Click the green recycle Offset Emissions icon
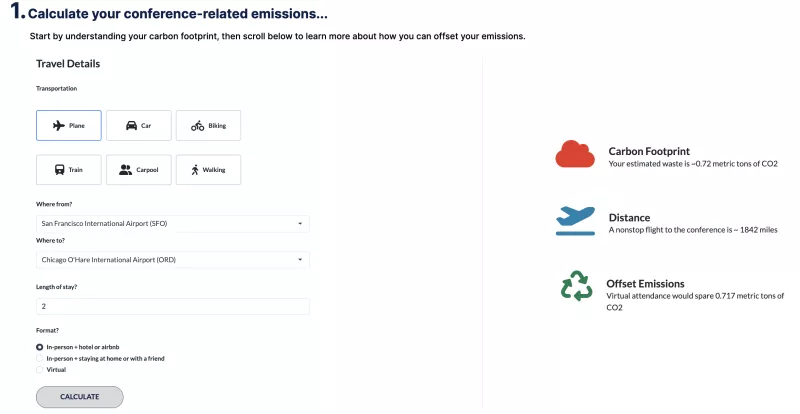Image resolution: width=800 pixels, height=414 pixels. pos(577,286)
